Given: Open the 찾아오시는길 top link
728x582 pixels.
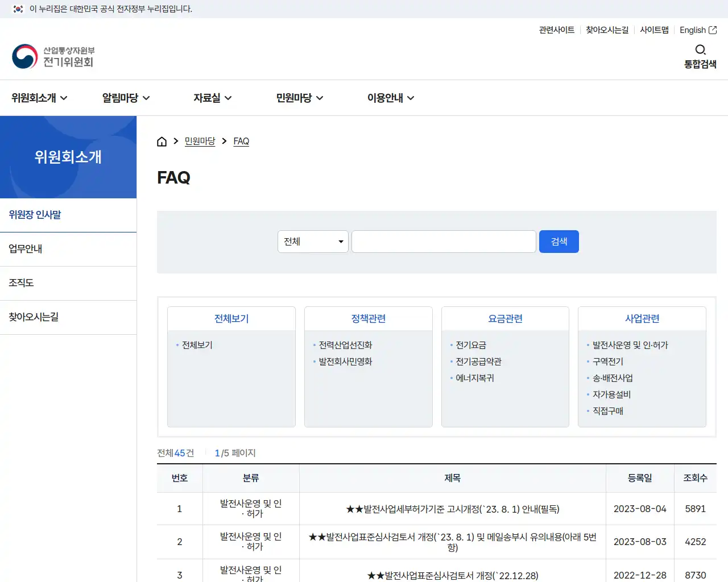Looking at the screenshot, I should click(x=607, y=30).
